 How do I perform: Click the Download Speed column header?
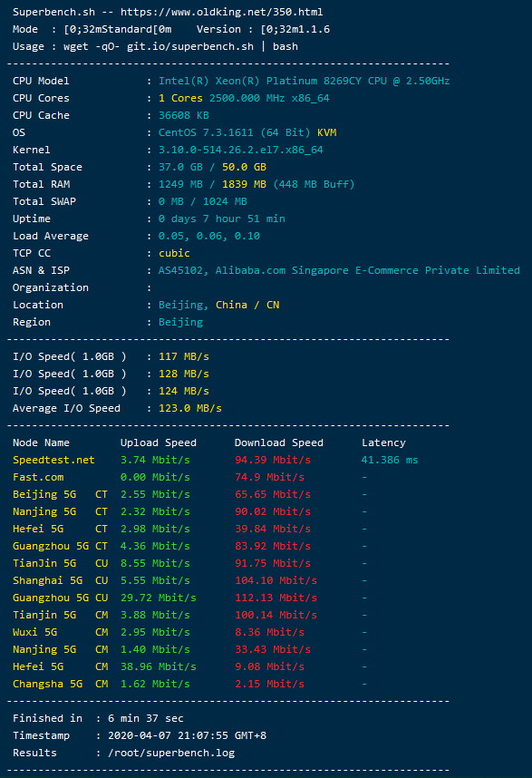278,442
